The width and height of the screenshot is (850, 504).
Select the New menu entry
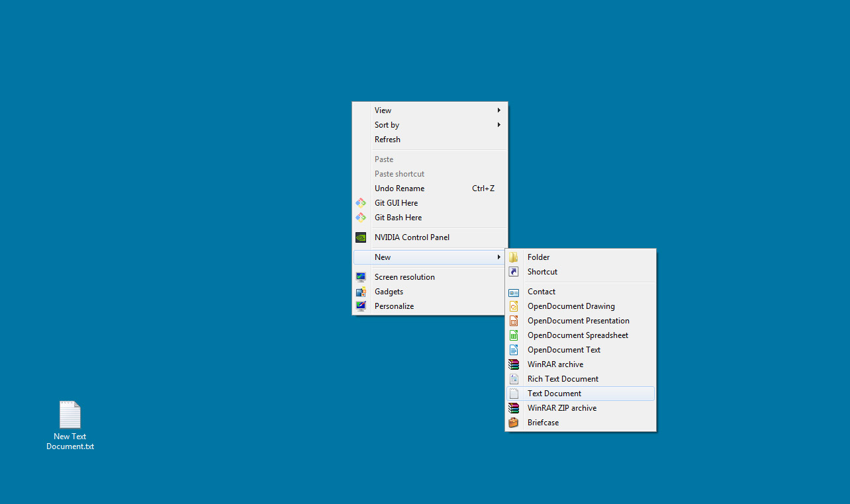click(x=430, y=257)
